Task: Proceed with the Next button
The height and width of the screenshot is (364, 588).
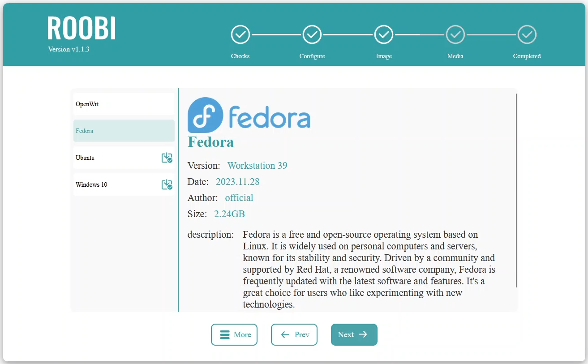Action: pyautogui.click(x=354, y=334)
